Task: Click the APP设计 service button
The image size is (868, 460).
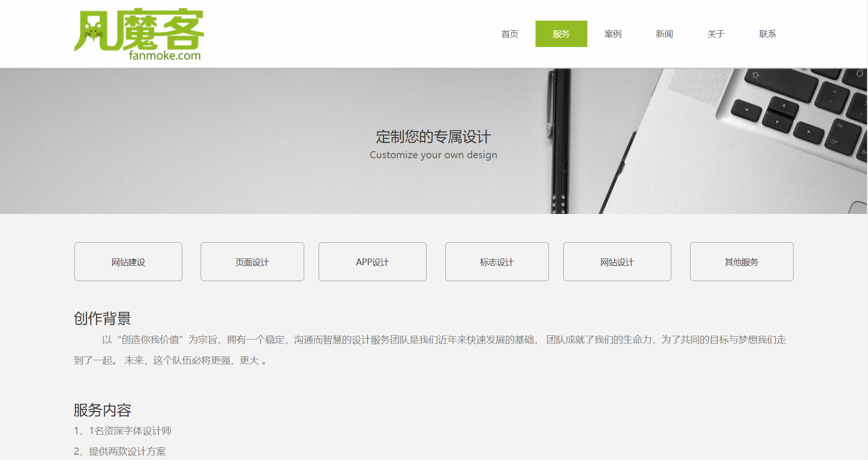Action: tap(372, 262)
